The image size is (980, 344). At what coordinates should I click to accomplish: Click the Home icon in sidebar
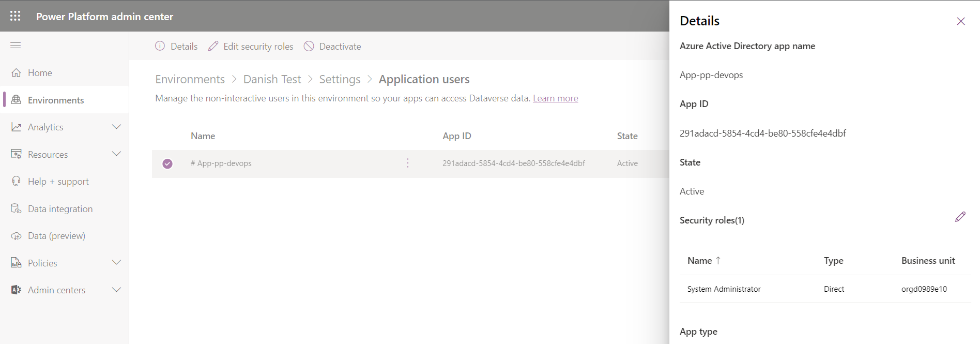point(17,73)
